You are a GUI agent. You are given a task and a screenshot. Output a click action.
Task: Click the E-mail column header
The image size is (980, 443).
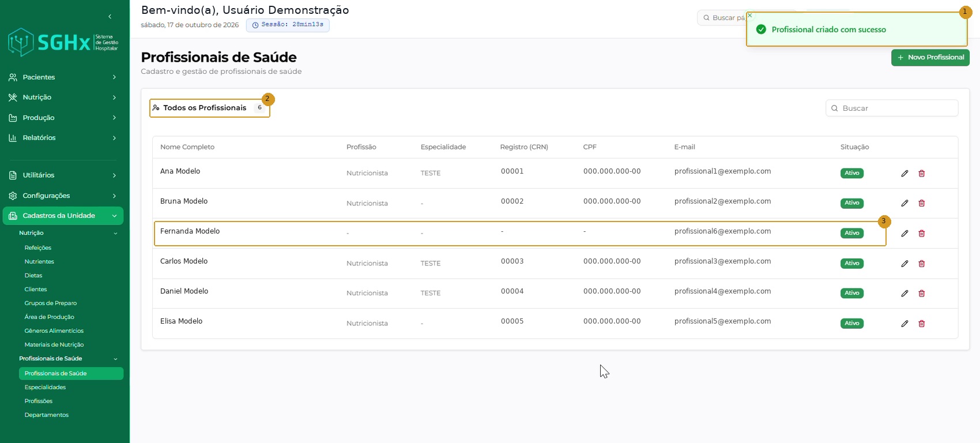pos(684,147)
